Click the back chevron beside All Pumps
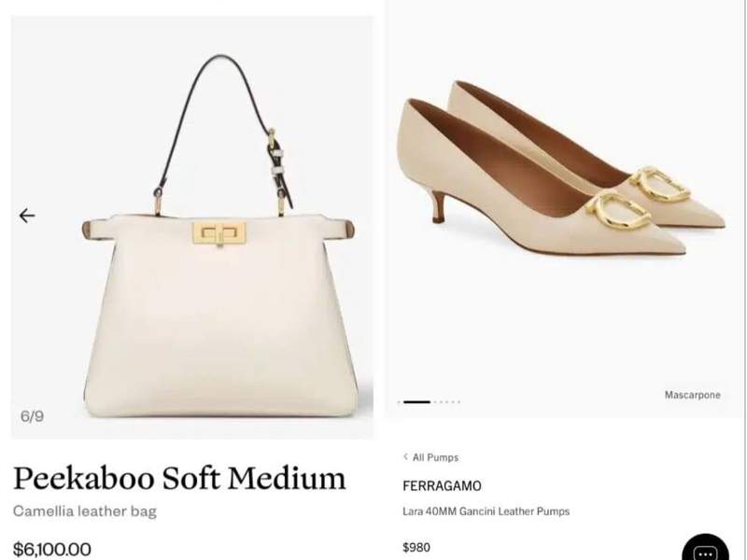747x560 pixels. point(405,457)
